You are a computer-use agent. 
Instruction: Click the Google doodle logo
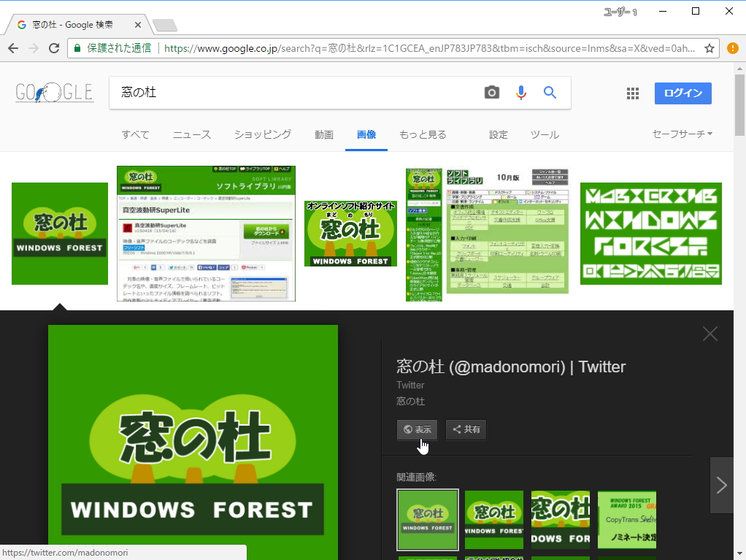[54, 92]
